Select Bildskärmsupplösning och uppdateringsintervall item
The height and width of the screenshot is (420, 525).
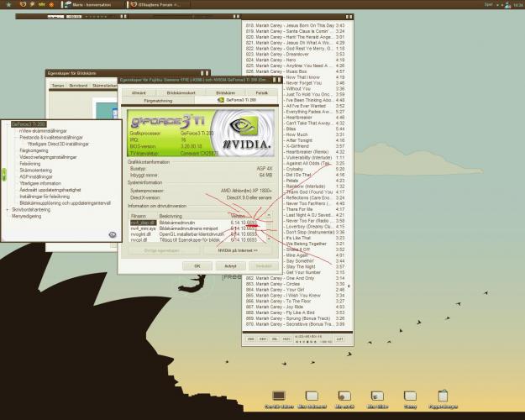(65, 203)
